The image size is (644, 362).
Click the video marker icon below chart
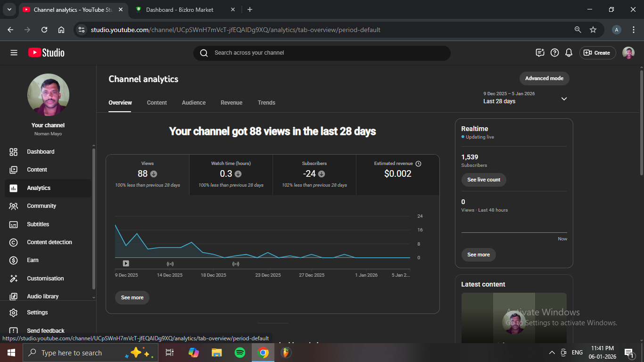(x=126, y=263)
